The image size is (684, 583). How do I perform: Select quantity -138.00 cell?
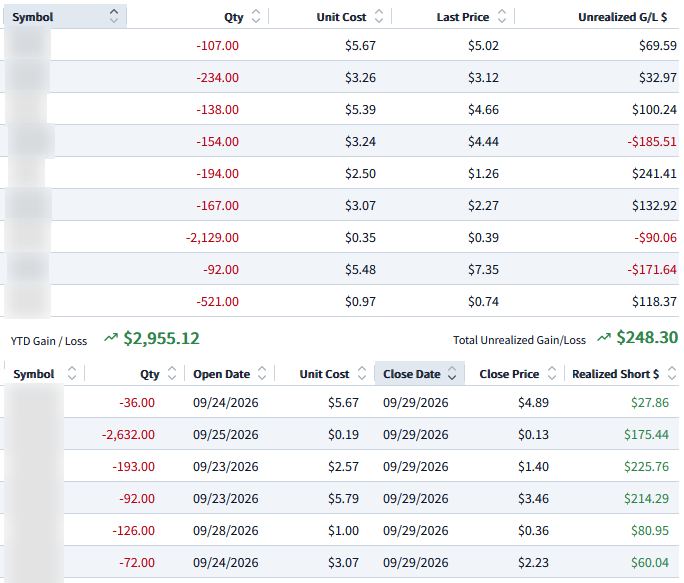pyautogui.click(x=217, y=110)
